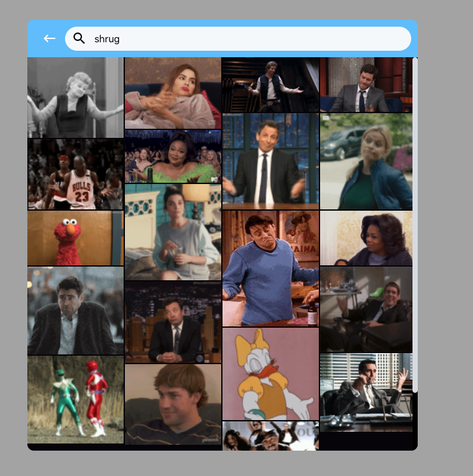The height and width of the screenshot is (476, 473).
Task: Select the smirking man in striped sweater GIF
Action: click(173, 404)
